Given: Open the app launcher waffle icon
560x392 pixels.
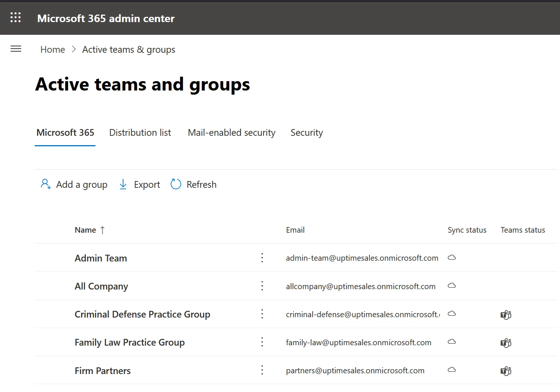Looking at the screenshot, I should click(15, 18).
